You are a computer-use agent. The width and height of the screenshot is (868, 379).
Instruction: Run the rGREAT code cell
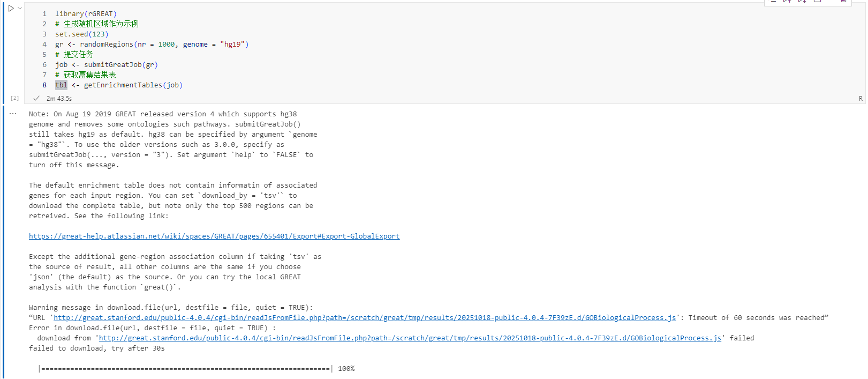[10, 9]
